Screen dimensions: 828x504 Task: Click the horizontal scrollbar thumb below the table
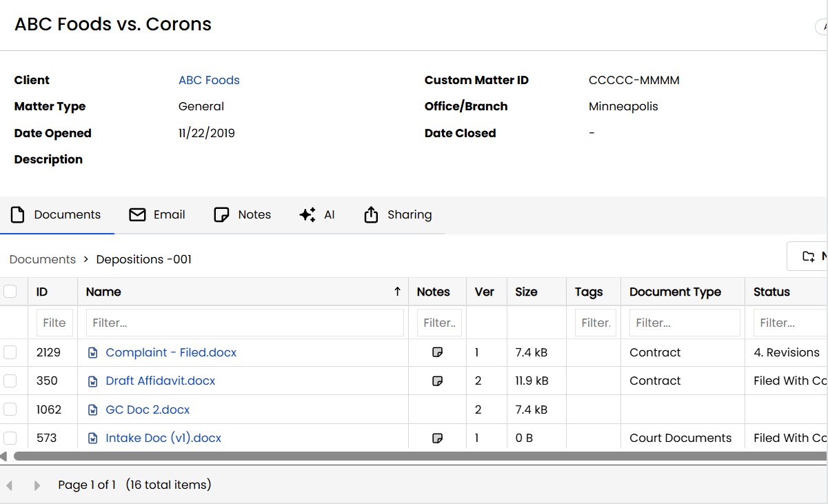point(419,456)
